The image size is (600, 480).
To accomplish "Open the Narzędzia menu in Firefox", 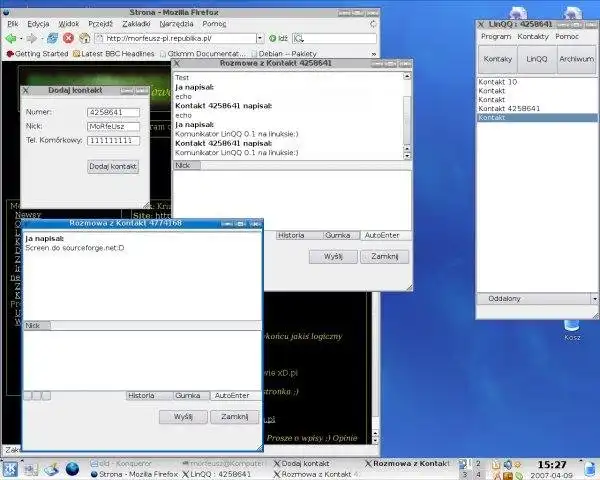I will [176, 24].
